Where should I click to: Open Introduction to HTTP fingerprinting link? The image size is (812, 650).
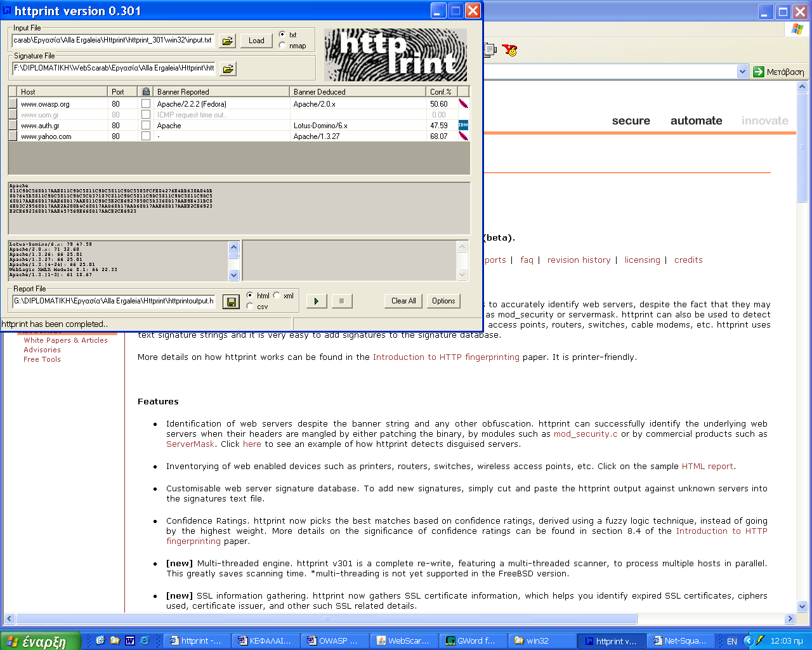446,357
